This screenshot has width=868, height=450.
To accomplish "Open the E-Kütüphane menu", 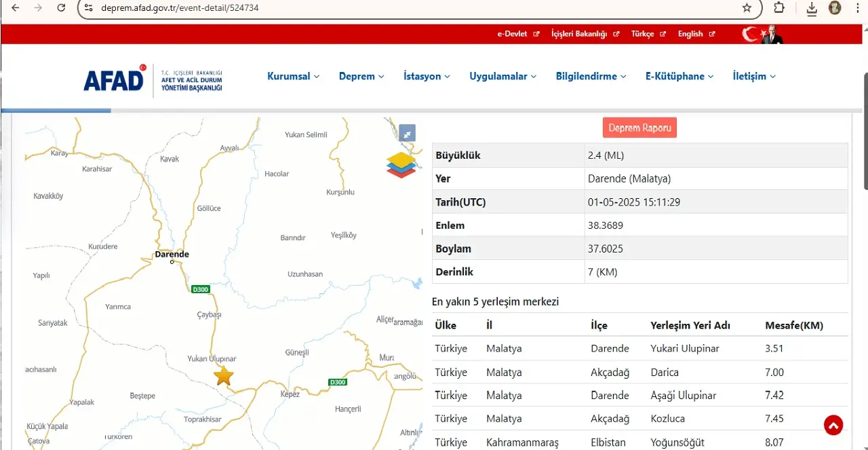I will (679, 77).
